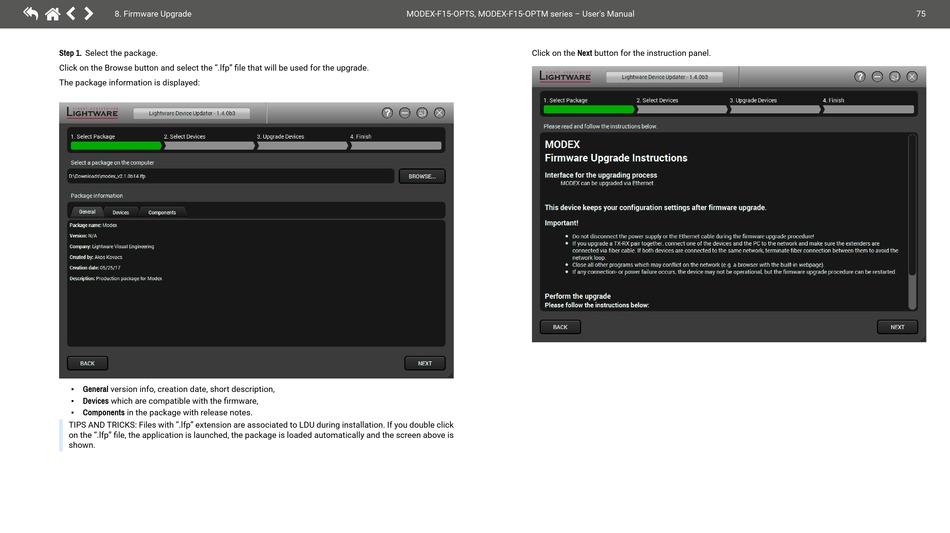Click BACK in the right updater window
Viewport: 950px width, 533px height.
[560, 327]
